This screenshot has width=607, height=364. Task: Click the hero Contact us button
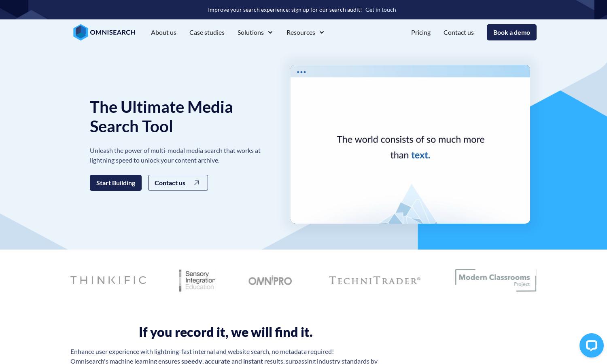[178, 183]
